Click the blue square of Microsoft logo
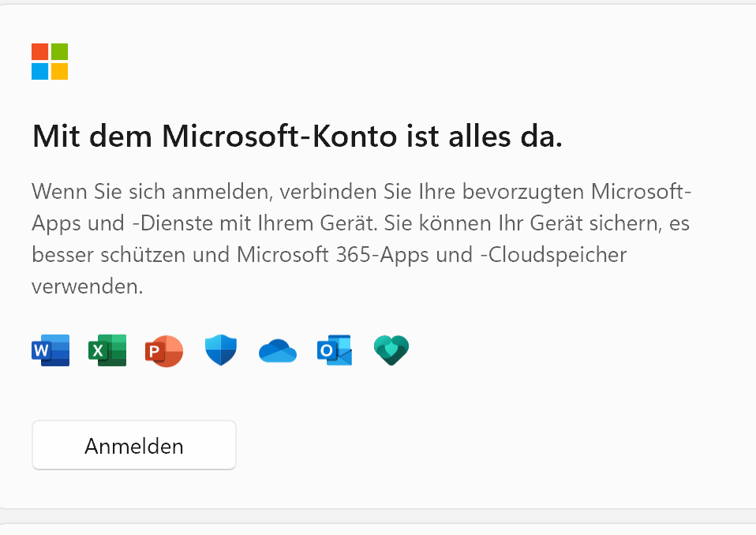The height and width of the screenshot is (535, 756). [40, 71]
